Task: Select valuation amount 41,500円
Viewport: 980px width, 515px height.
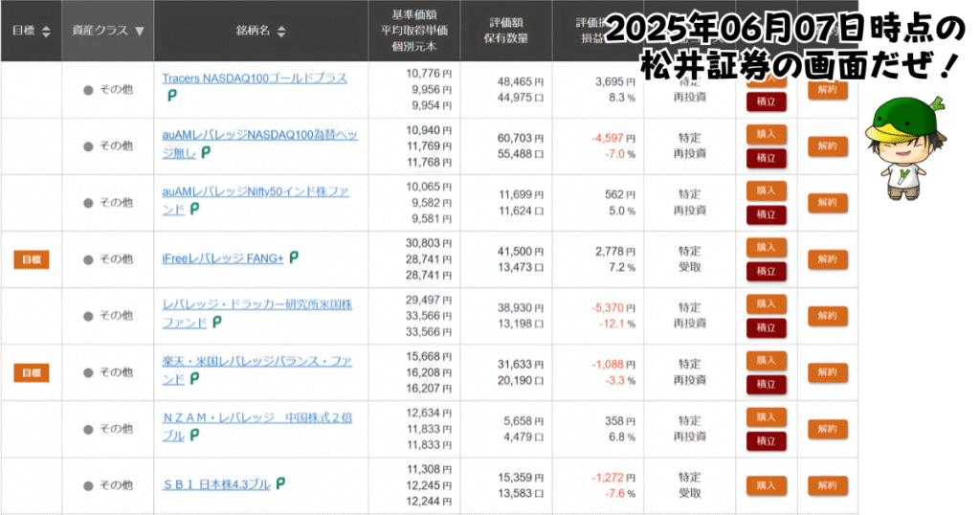Action: 521,251
